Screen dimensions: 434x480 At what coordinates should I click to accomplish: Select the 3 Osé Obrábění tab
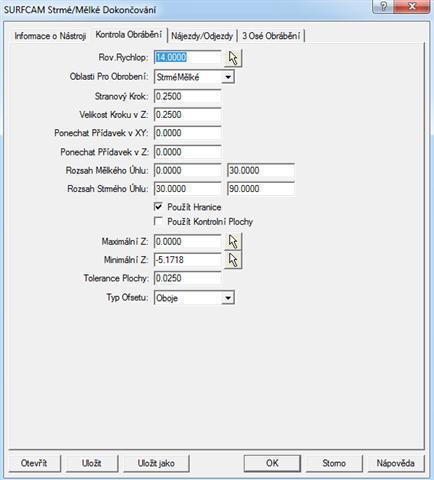click(x=271, y=36)
